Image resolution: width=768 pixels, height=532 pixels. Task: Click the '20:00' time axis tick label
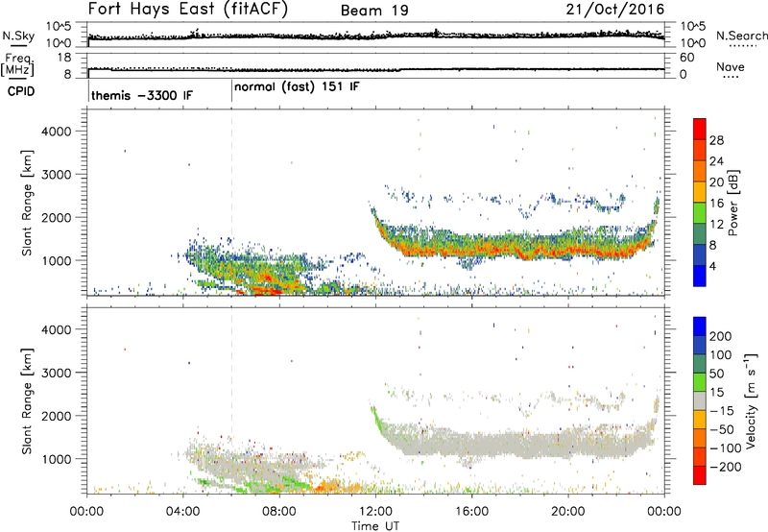pyautogui.click(x=568, y=512)
